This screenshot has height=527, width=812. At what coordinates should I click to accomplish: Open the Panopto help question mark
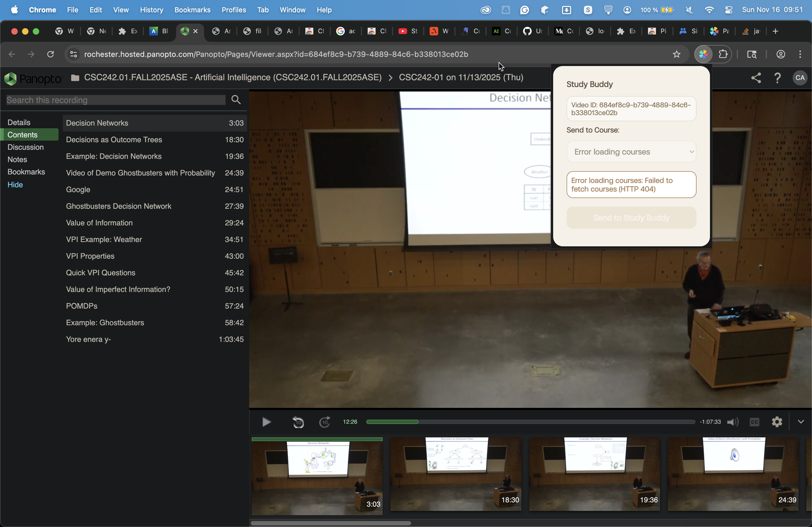[778, 78]
